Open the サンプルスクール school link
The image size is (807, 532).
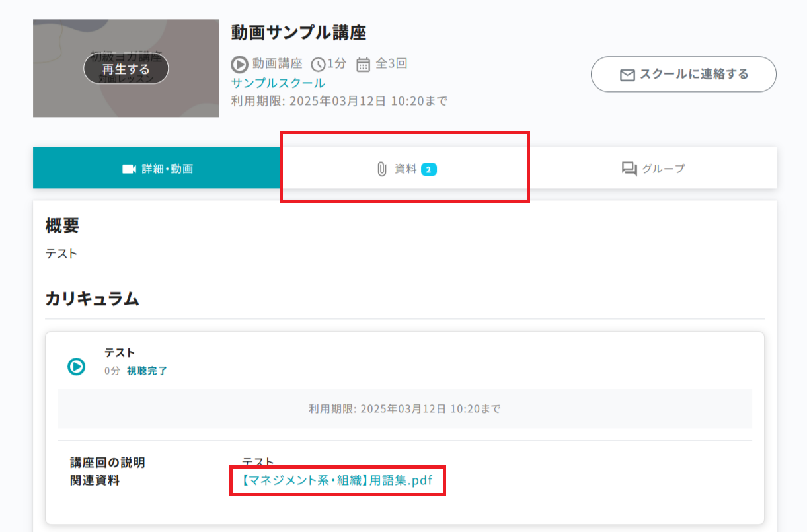click(278, 83)
